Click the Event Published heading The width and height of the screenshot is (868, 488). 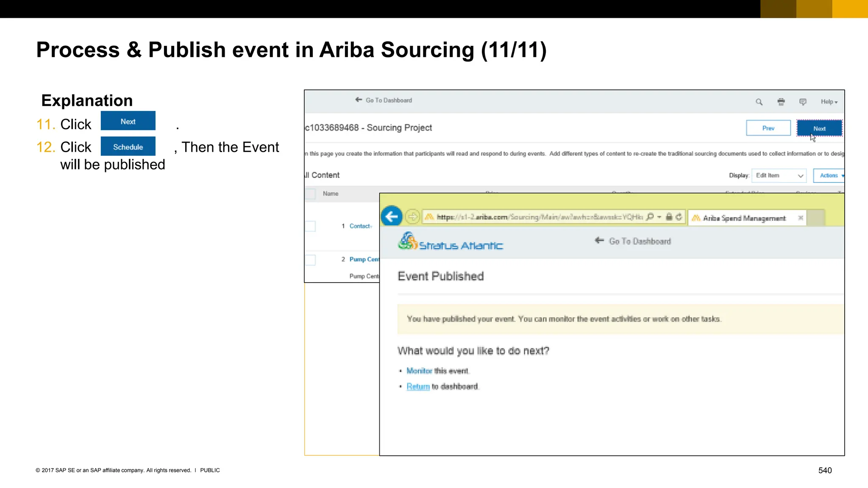(x=441, y=276)
